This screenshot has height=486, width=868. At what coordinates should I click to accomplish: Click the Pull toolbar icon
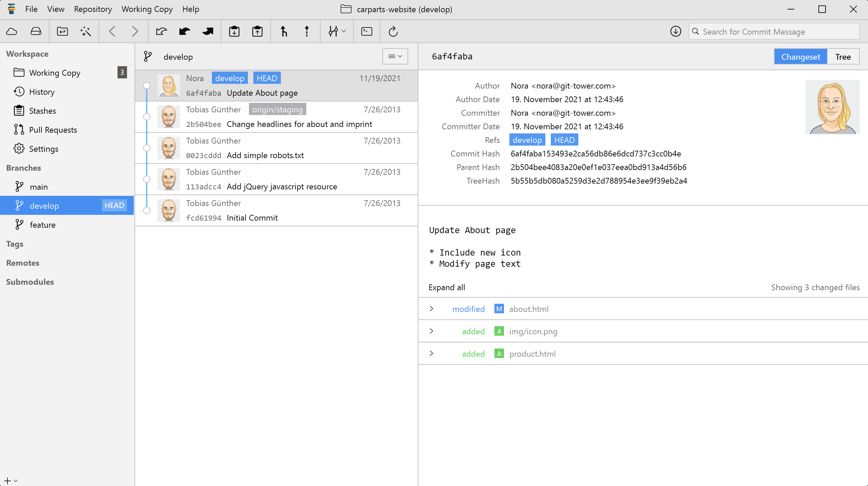tap(184, 32)
